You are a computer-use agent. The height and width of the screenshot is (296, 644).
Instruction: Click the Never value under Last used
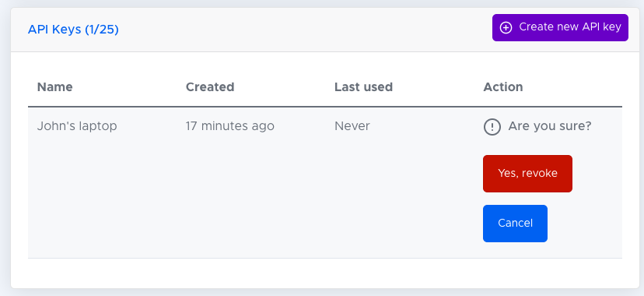[352, 126]
